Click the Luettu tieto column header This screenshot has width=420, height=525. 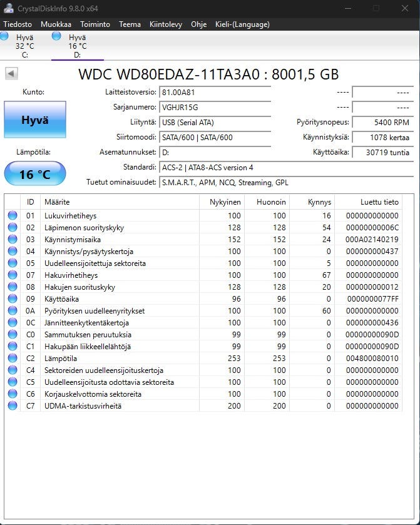pos(369,202)
